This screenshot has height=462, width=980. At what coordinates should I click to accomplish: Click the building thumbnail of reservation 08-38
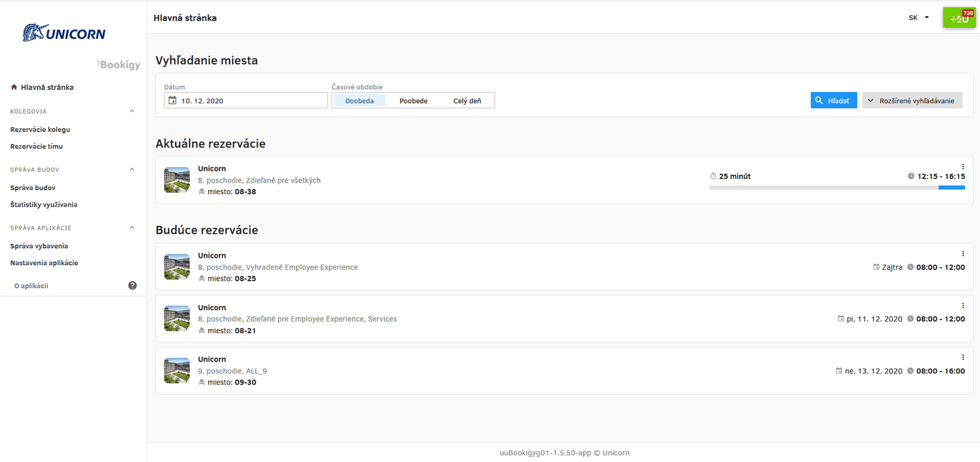pos(177,180)
